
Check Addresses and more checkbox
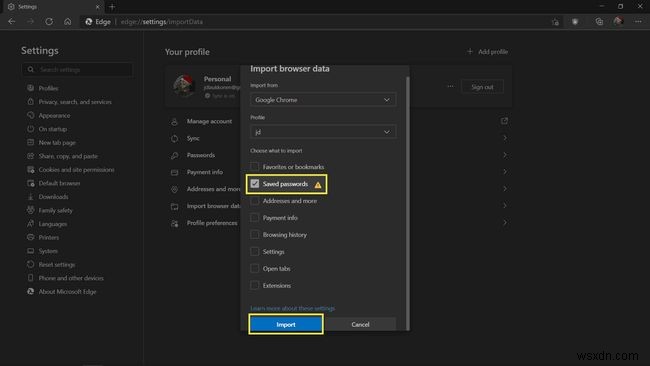[x=255, y=201]
